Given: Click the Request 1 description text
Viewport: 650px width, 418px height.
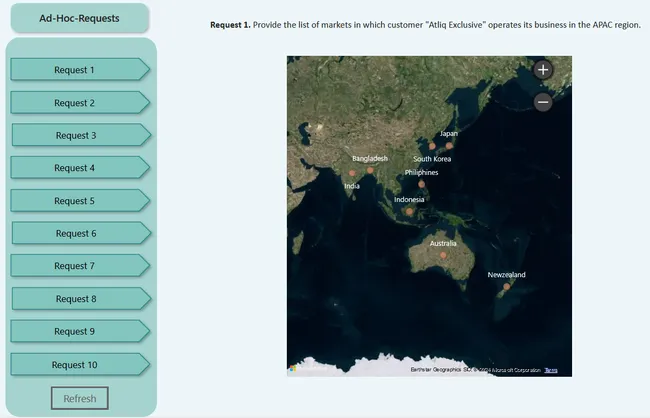Looking at the screenshot, I should (425, 25).
